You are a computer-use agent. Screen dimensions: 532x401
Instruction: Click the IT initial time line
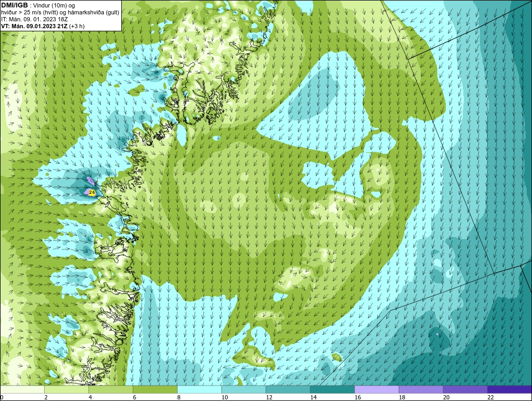pyautogui.click(x=34, y=19)
